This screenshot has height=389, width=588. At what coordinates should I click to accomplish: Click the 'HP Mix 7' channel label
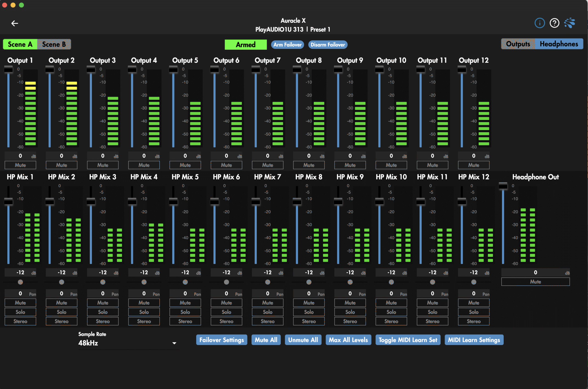click(268, 177)
